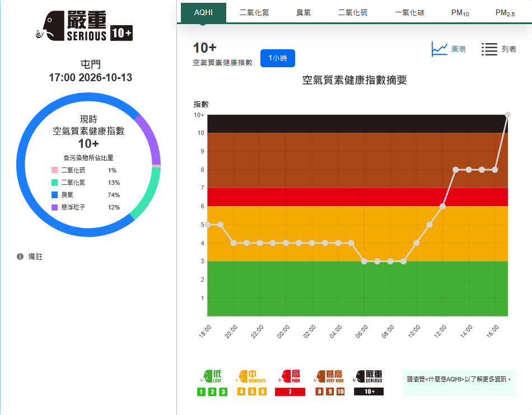
Task: Click the High 高 legend icon
Action: tap(290, 376)
